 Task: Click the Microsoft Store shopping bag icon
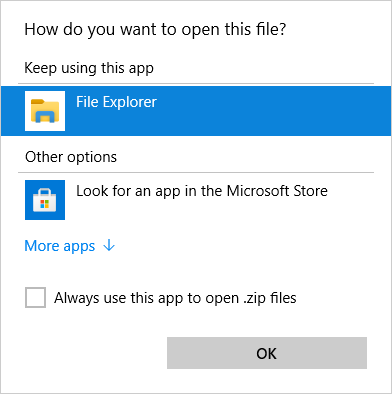45,200
